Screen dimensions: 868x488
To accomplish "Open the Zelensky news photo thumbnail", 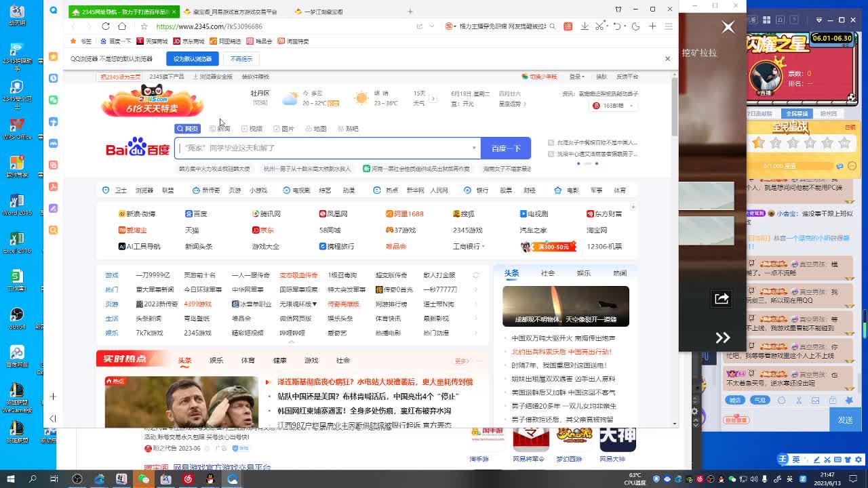I will (181, 401).
